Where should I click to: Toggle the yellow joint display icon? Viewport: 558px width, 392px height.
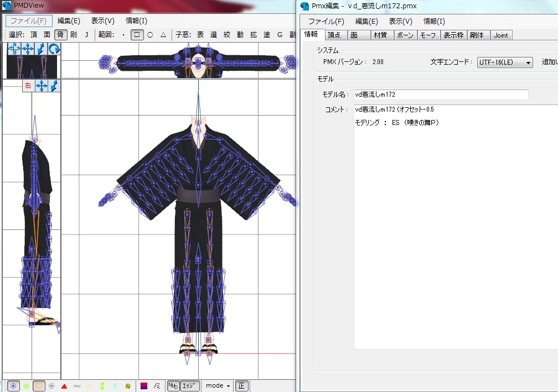click(x=128, y=385)
